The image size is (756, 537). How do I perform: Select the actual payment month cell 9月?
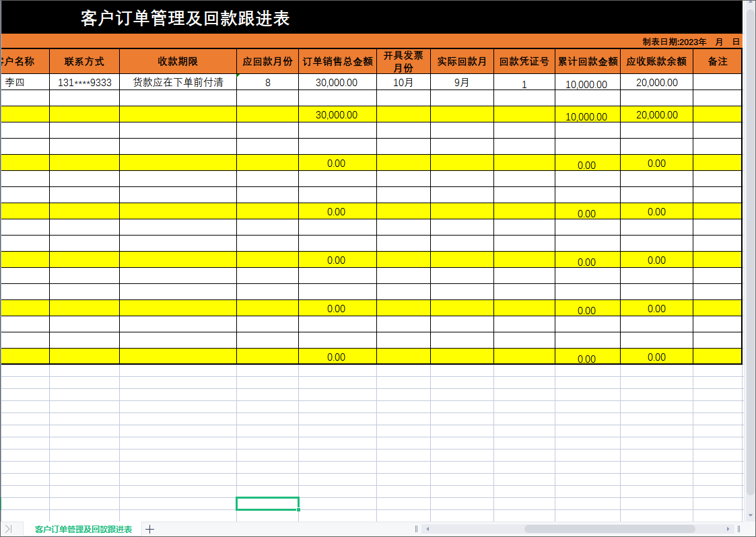coord(462,82)
